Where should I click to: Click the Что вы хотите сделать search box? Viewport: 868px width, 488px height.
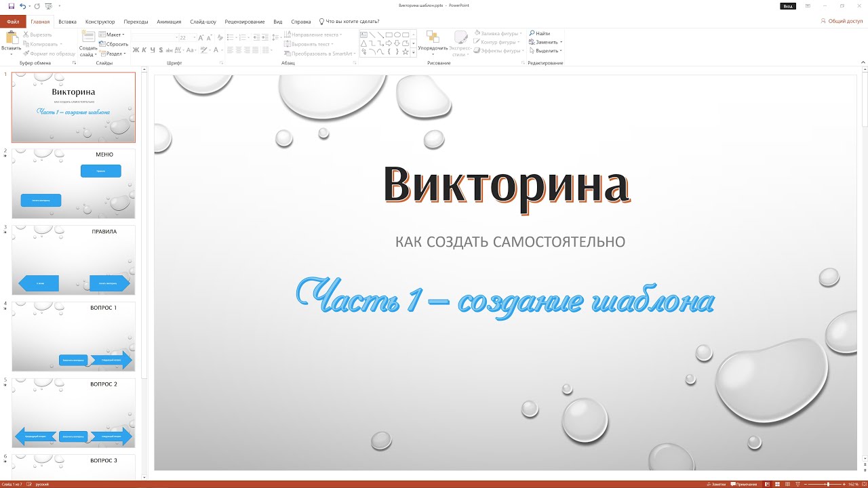click(x=349, y=22)
